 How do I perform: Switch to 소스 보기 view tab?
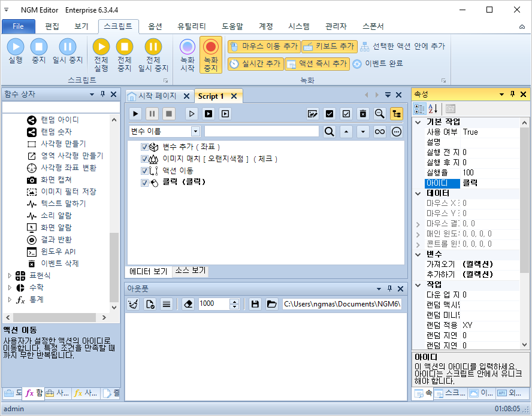(x=191, y=271)
